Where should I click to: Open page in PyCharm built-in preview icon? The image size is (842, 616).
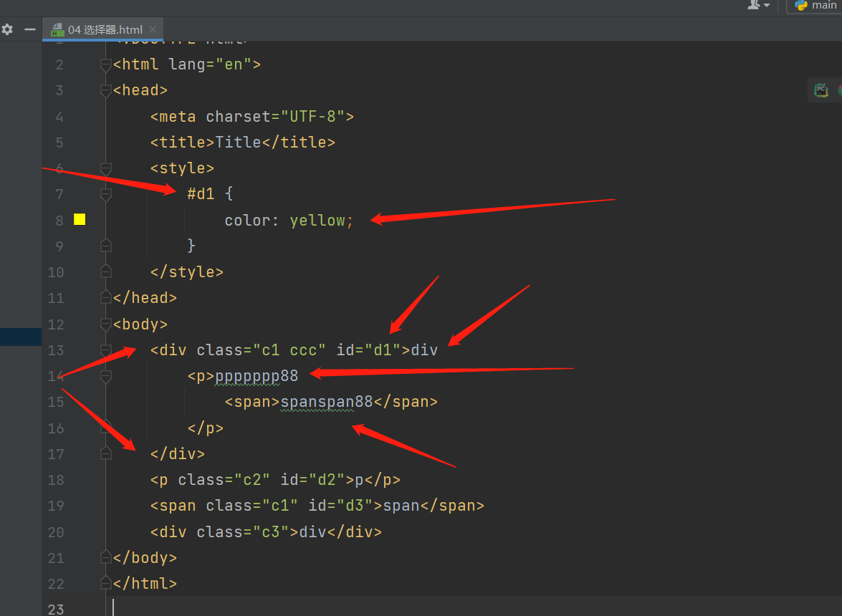coord(821,90)
